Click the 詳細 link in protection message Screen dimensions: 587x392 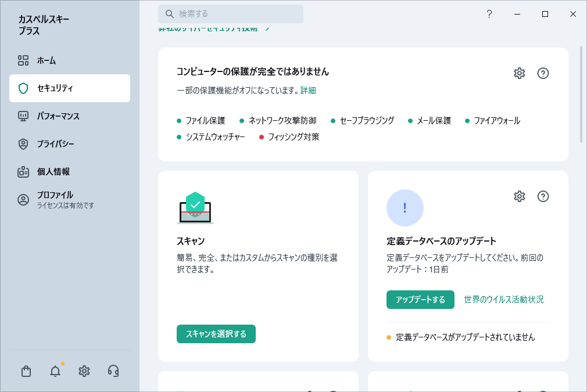tap(308, 91)
